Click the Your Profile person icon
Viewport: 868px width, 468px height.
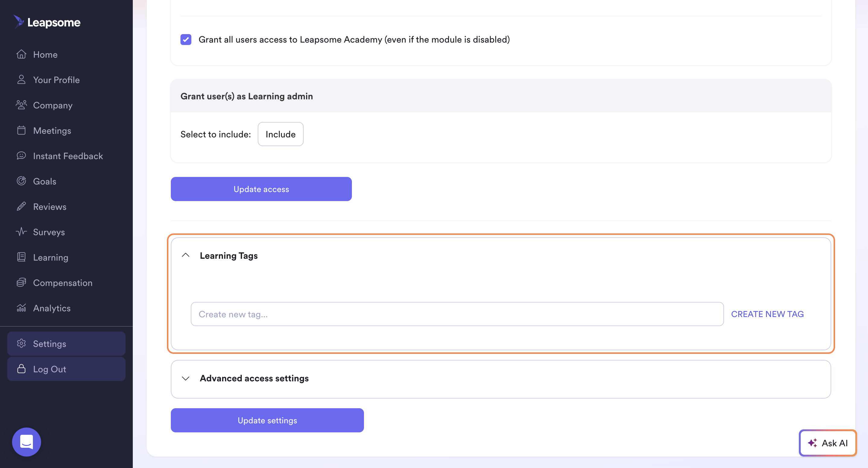tap(21, 80)
